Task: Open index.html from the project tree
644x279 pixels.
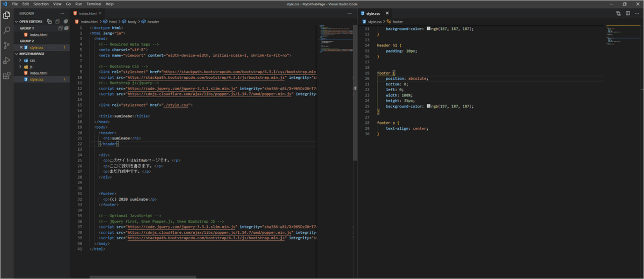Action: pyautogui.click(x=39, y=73)
